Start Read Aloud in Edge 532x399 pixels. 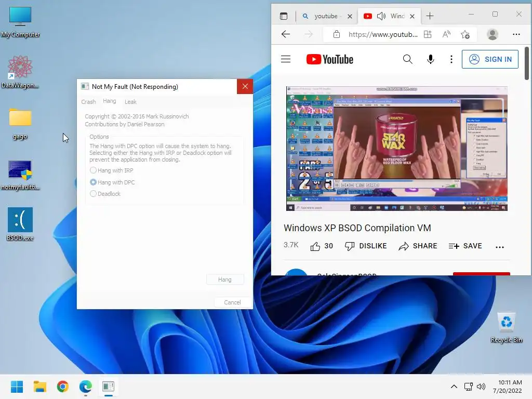pyautogui.click(x=446, y=34)
